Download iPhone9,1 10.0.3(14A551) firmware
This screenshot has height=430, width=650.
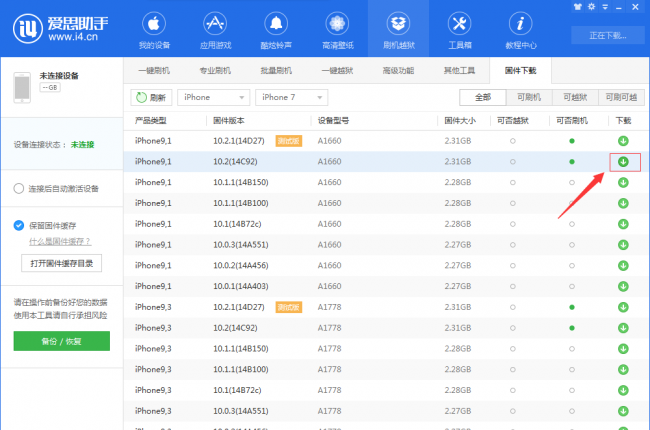(x=623, y=245)
